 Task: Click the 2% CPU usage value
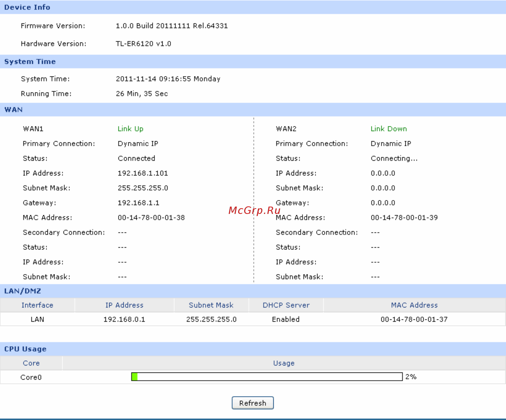pyautogui.click(x=411, y=377)
